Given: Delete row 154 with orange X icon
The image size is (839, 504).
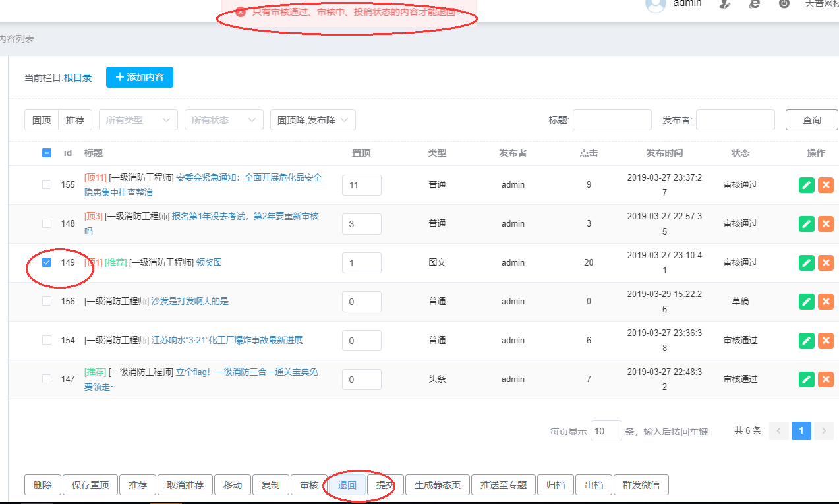Looking at the screenshot, I should point(825,341).
